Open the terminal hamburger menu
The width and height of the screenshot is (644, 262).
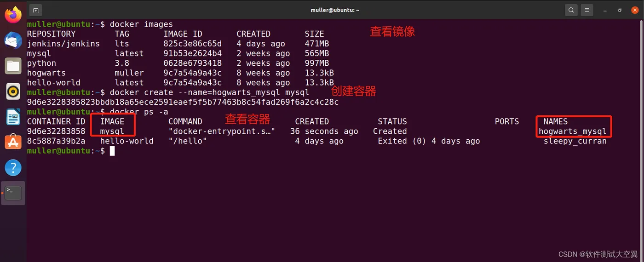tap(586, 10)
